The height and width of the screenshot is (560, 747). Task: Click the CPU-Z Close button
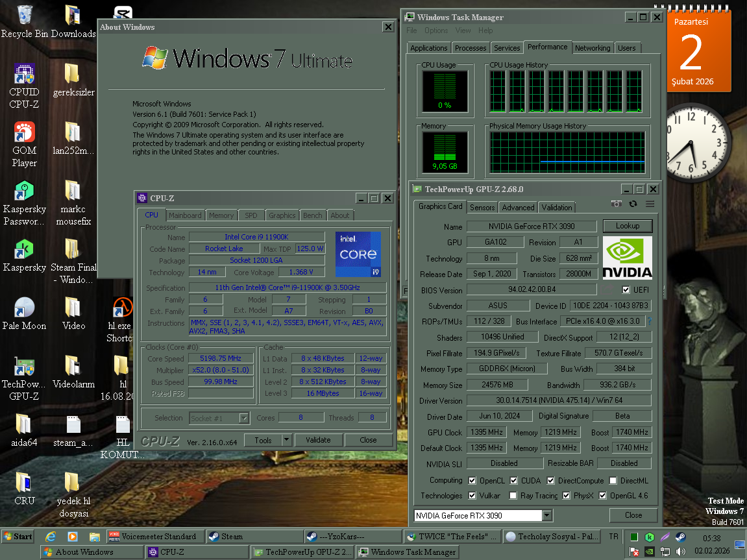368,440
